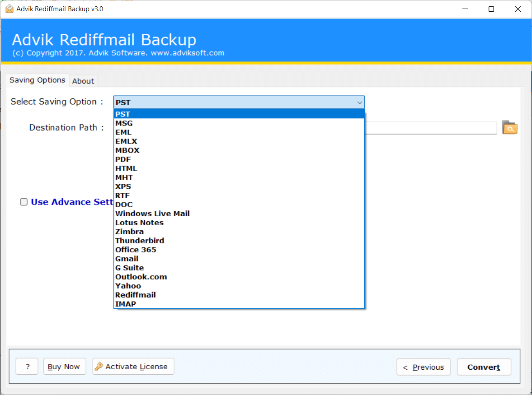Click the Advik envelope icon in title bar
This screenshot has height=395, width=532.
click(9, 9)
